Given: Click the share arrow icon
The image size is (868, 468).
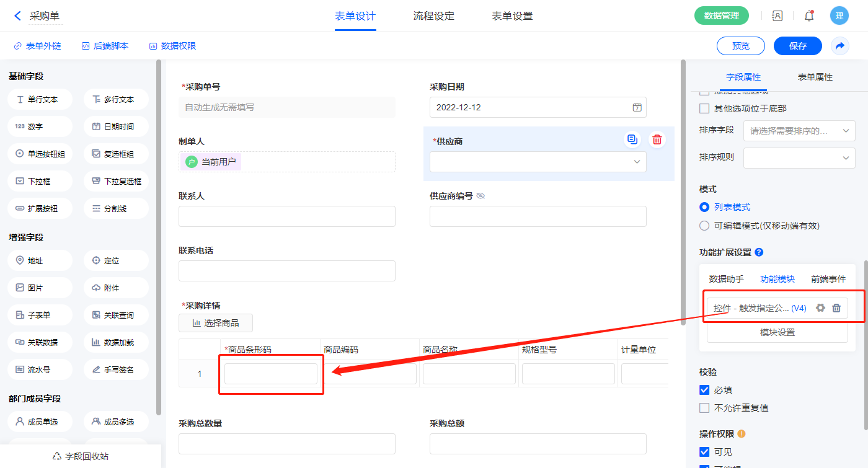Looking at the screenshot, I should pos(840,46).
